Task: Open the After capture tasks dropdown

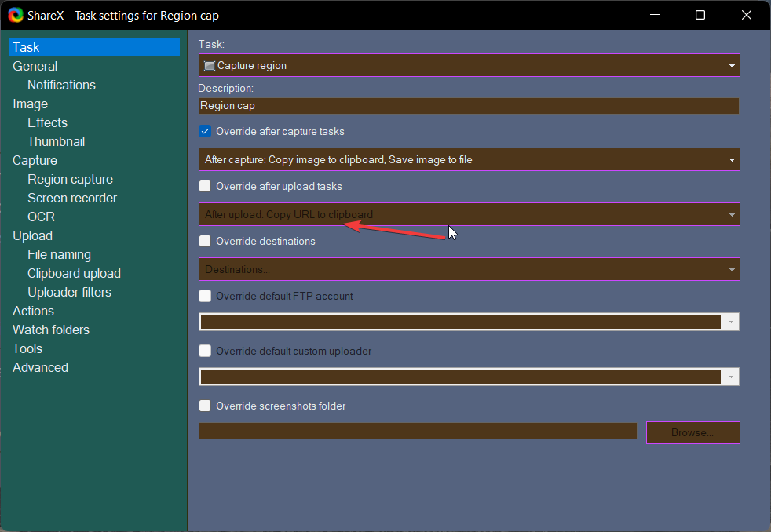Action: (x=731, y=159)
